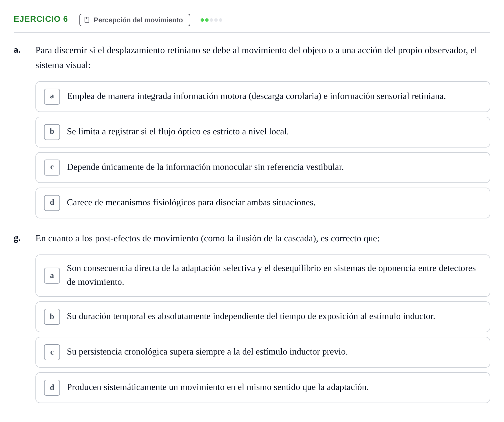Pick option a: Son consecuencia directa de la adaptación
The width and height of the screenshot is (504, 422).
click(x=263, y=276)
